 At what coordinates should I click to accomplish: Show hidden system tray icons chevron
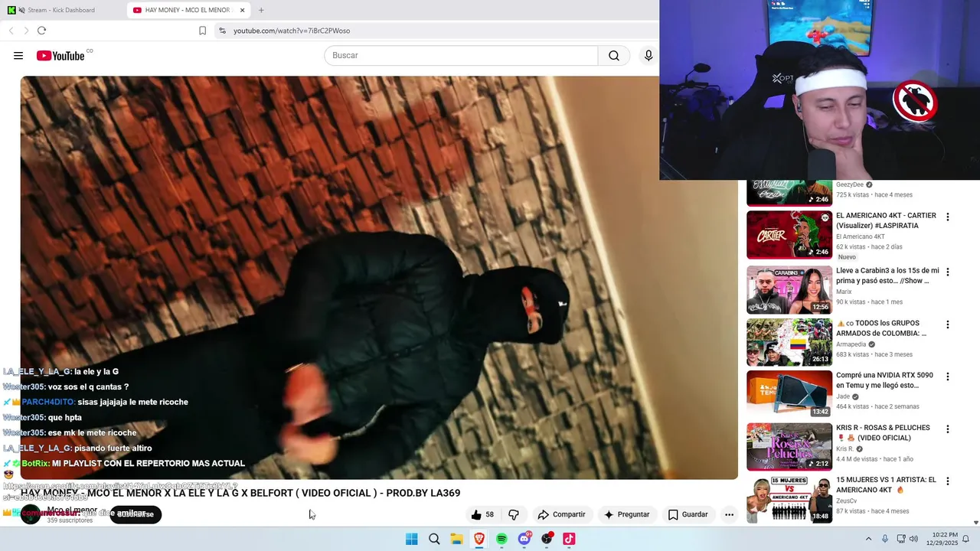click(x=868, y=539)
